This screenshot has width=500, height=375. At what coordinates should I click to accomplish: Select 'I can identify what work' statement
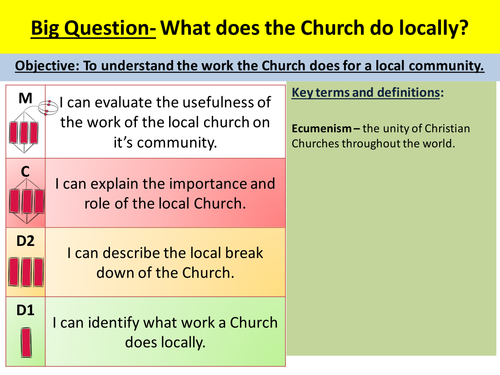pyautogui.click(x=165, y=332)
